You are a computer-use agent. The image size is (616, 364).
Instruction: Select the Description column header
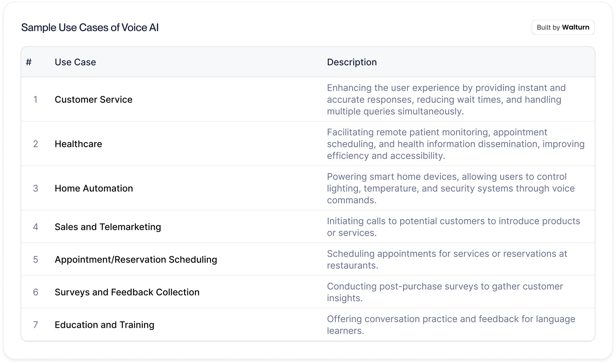tap(352, 62)
